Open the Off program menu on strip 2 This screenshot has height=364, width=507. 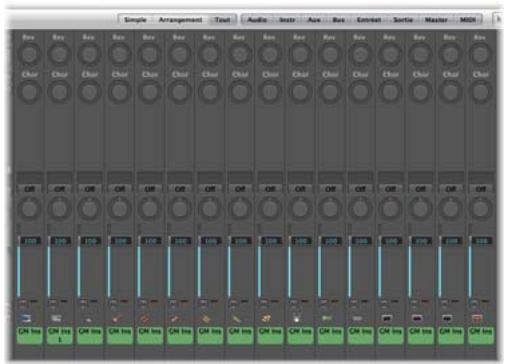[x=59, y=189]
